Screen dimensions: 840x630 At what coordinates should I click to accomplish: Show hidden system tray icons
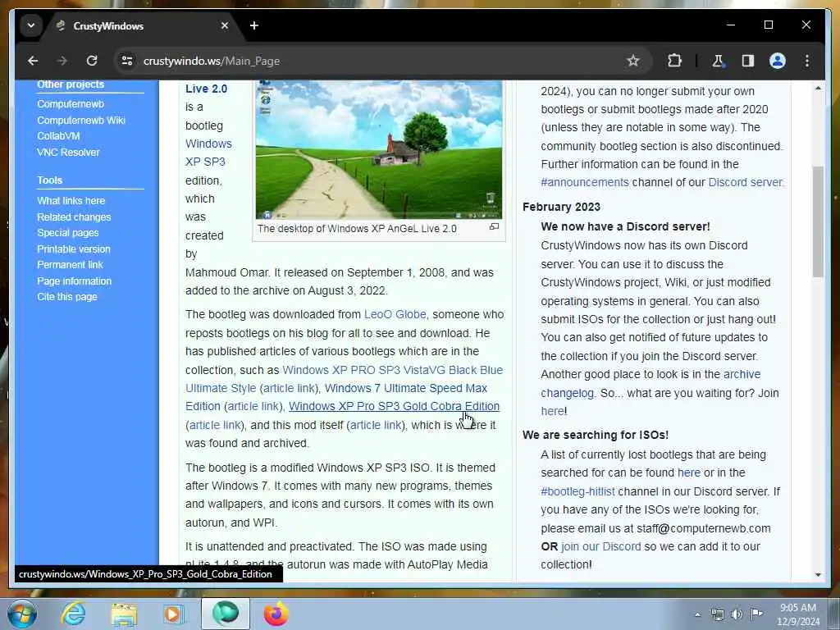(x=697, y=615)
